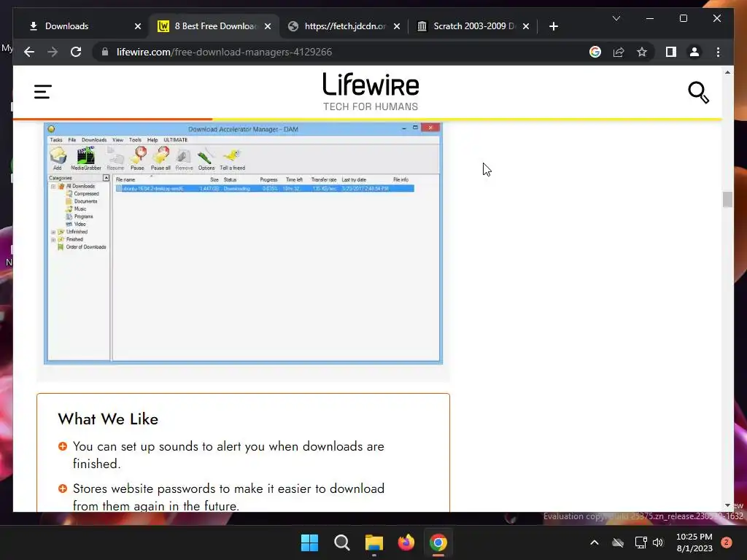Show hidden system tray icons
Viewport: 747px width, 560px height.
coord(594,542)
